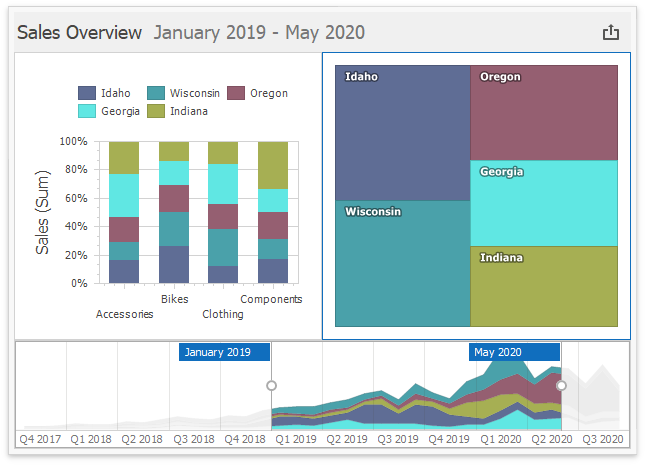Image resolution: width=645 pixels, height=465 pixels.
Task: Click the Clothing stacked bar
Action: pyautogui.click(x=223, y=213)
